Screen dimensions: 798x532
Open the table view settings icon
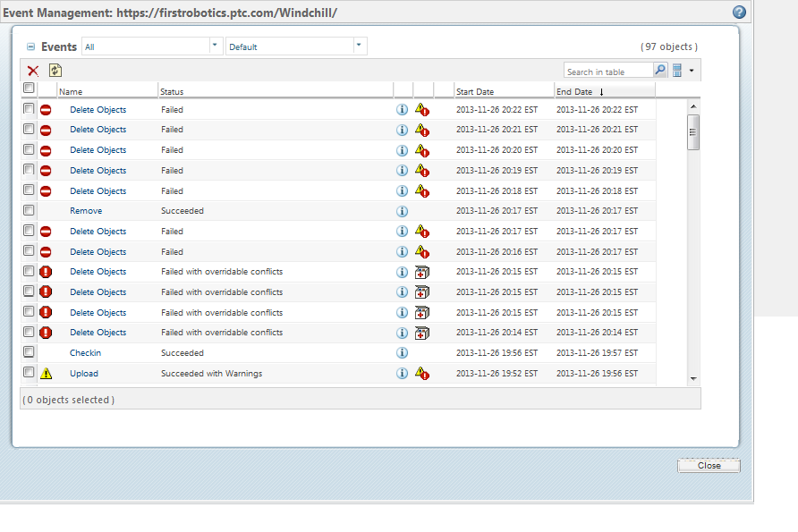tap(677, 70)
